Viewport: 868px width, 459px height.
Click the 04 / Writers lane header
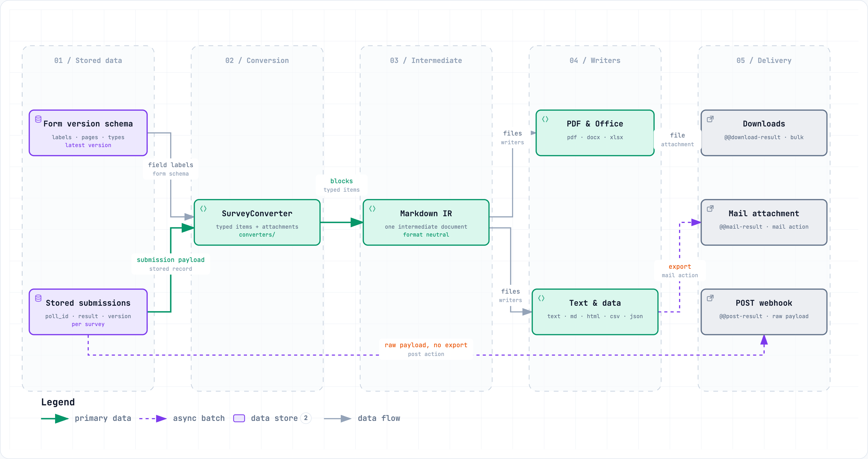(595, 61)
